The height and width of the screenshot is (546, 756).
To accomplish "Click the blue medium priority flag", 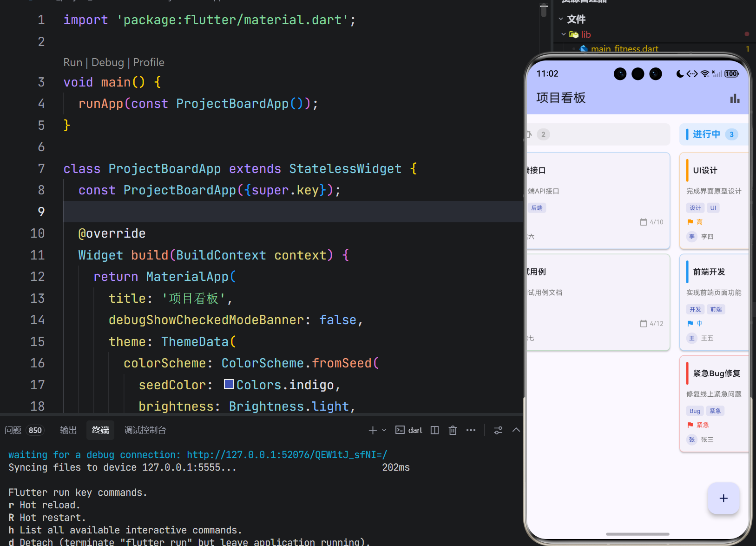I will pos(690,324).
